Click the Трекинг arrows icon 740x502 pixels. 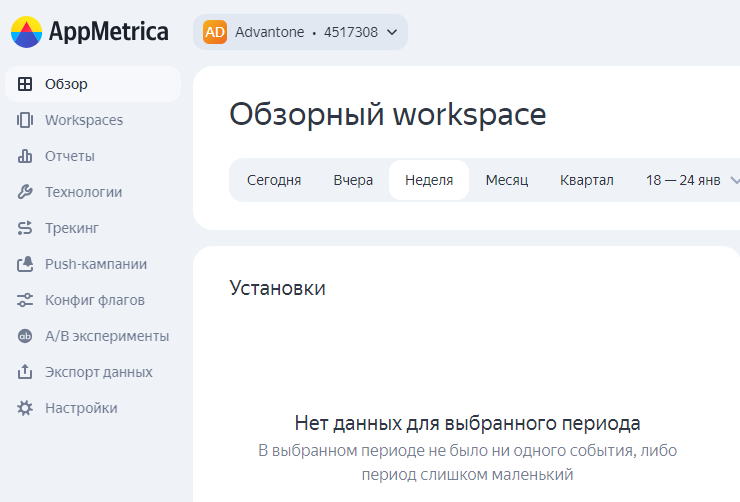25,228
